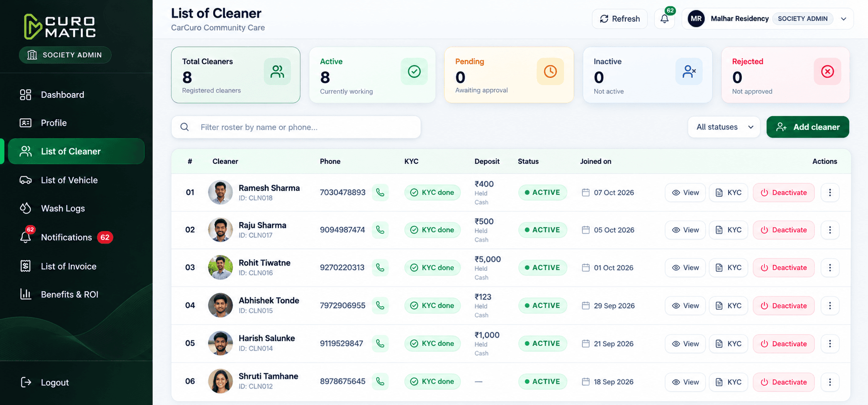The width and height of the screenshot is (868, 405).
Task: Open three-dot menu for Shruti Tamhane
Action: 830,382
